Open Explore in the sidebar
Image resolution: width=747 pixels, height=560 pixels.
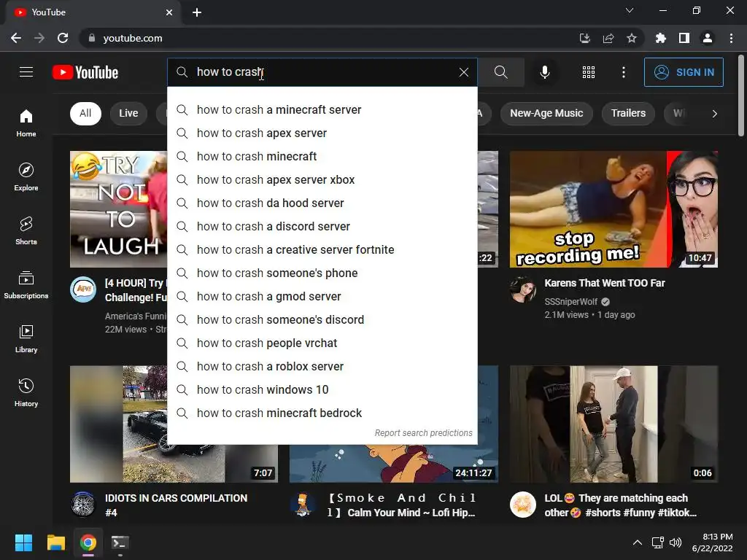point(26,177)
